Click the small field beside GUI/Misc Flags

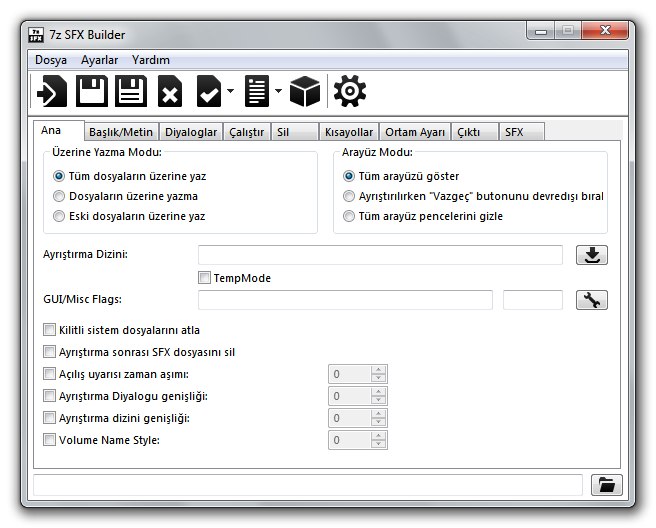533,300
